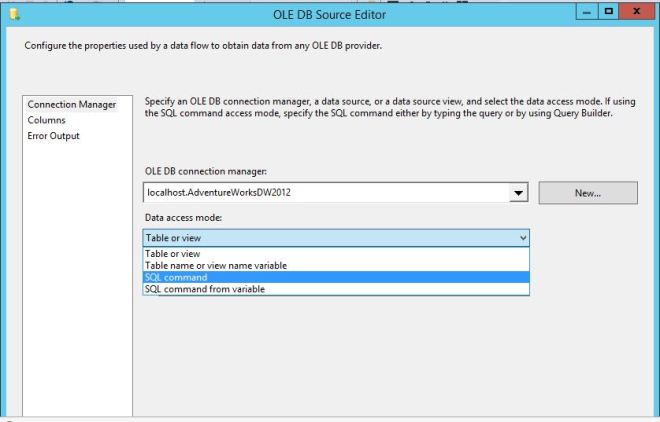
Task: Pick the highlighted SQL command option
Action: click(x=177, y=277)
